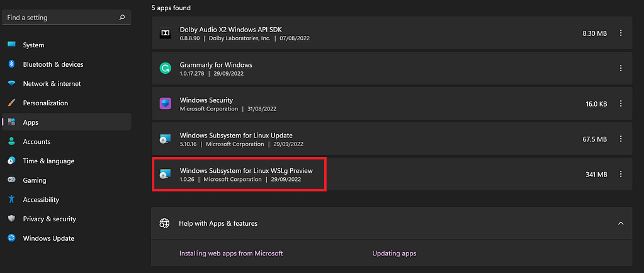Select Accounts in sidebar
644x273 pixels.
click(x=67, y=141)
